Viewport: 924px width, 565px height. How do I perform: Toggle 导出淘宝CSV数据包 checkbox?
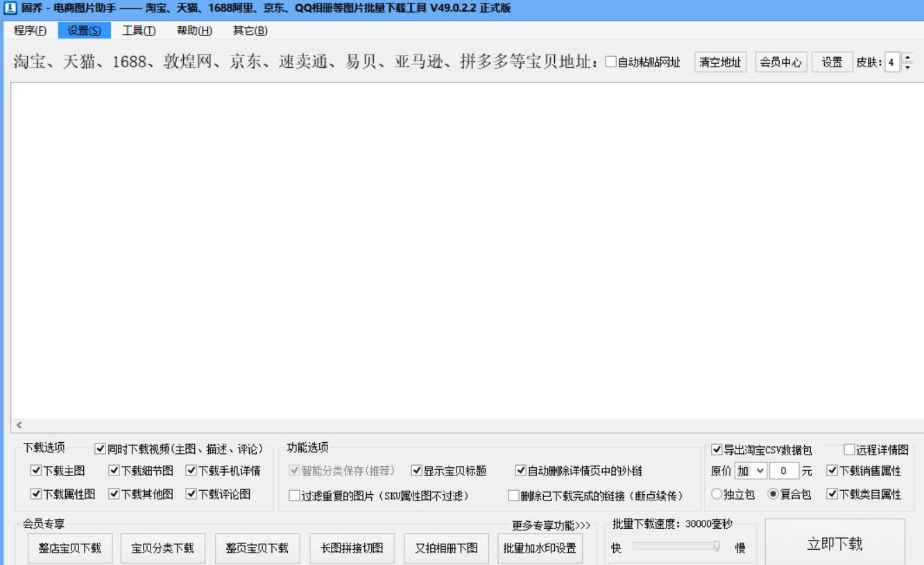(717, 450)
